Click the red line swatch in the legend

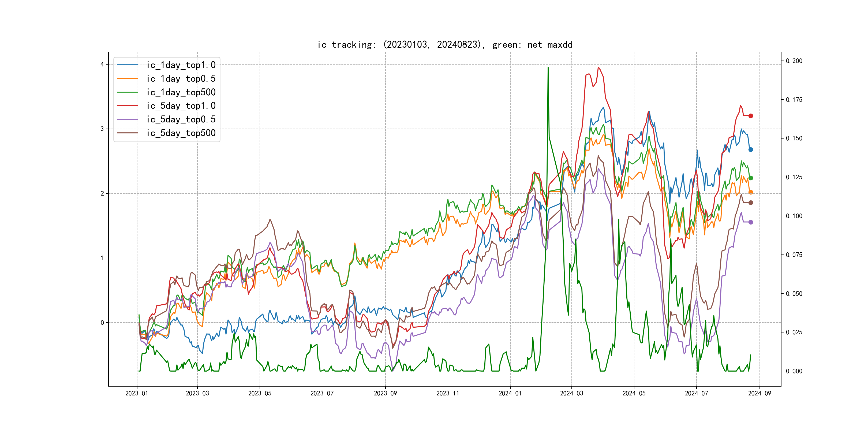128,106
